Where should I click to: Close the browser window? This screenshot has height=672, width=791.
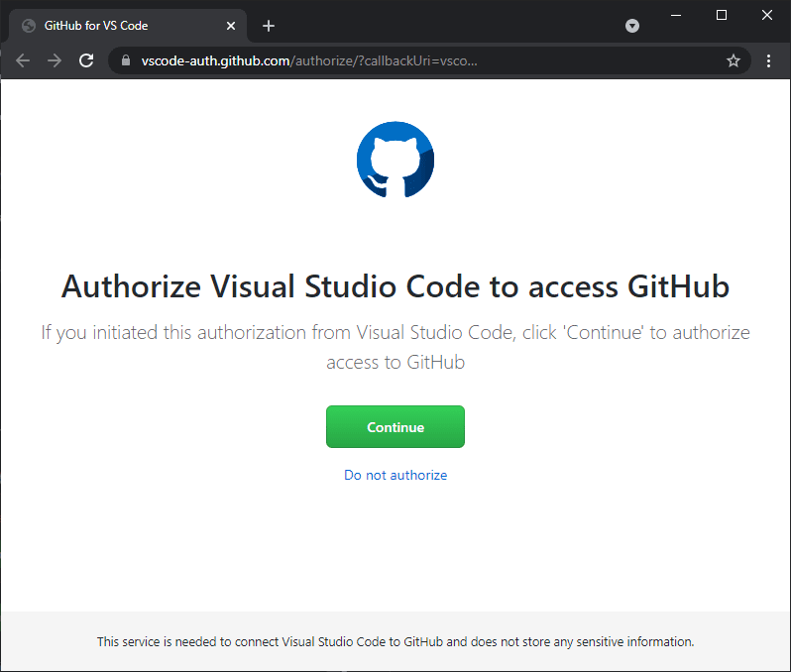pos(767,15)
